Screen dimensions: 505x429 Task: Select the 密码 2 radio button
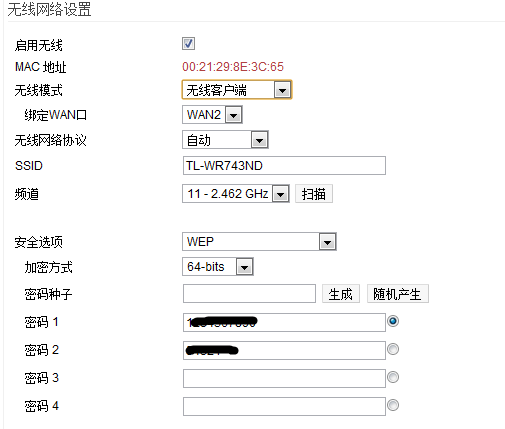click(x=393, y=349)
